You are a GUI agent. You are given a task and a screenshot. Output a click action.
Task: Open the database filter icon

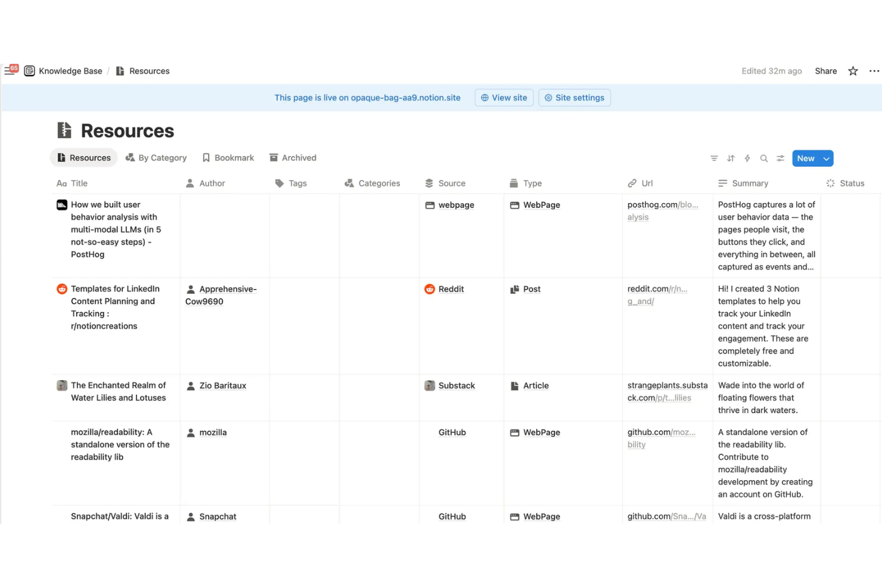pyautogui.click(x=714, y=158)
